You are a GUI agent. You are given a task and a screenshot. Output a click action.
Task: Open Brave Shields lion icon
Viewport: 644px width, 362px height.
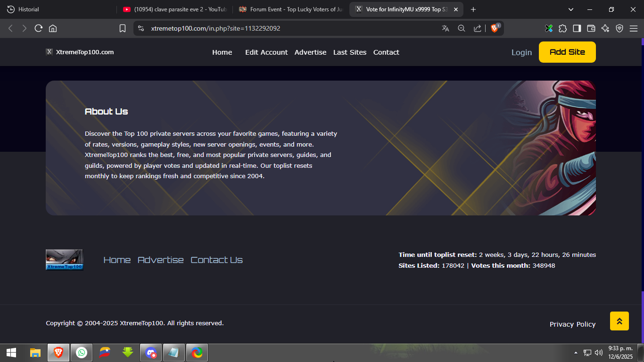pyautogui.click(x=495, y=28)
